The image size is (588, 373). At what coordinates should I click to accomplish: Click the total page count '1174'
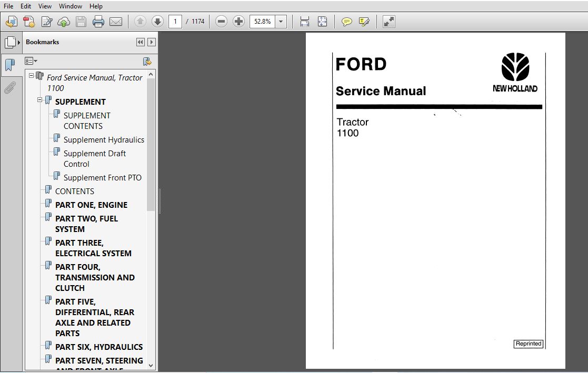(198, 22)
